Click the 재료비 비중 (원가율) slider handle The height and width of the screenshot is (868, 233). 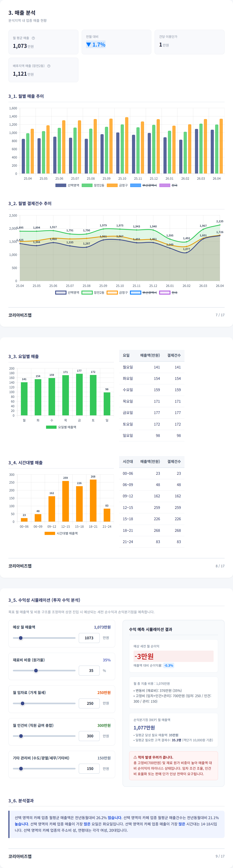36,671
